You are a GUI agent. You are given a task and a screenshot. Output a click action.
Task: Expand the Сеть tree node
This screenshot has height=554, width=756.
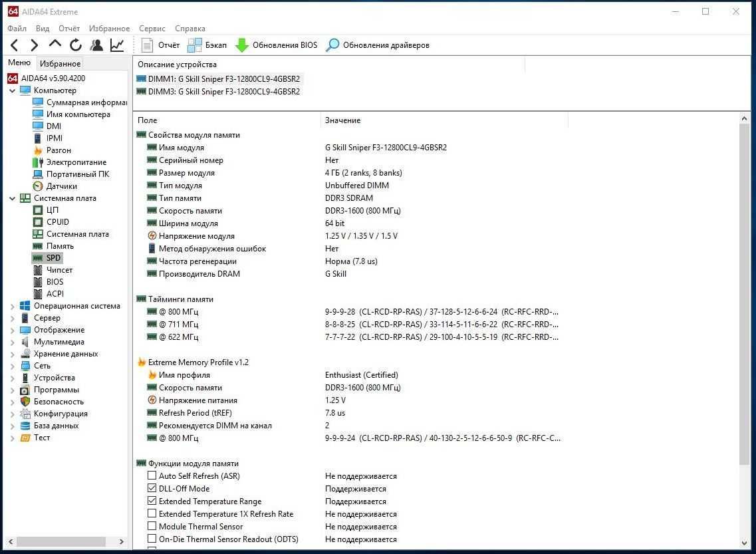13,366
